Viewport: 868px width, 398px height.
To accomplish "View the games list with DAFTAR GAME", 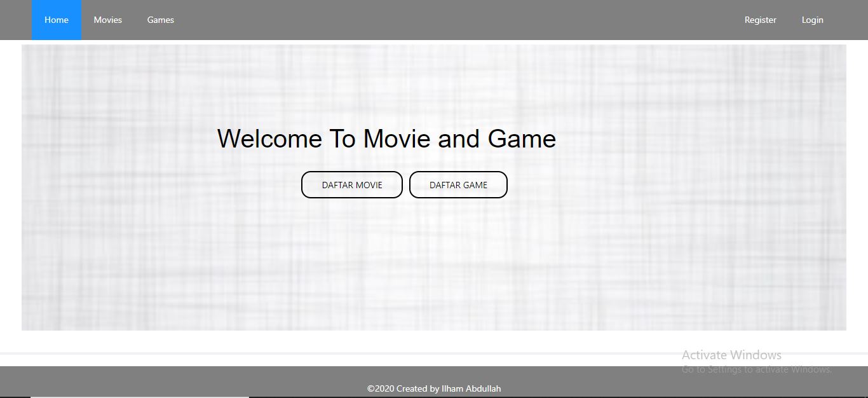I will (x=458, y=184).
